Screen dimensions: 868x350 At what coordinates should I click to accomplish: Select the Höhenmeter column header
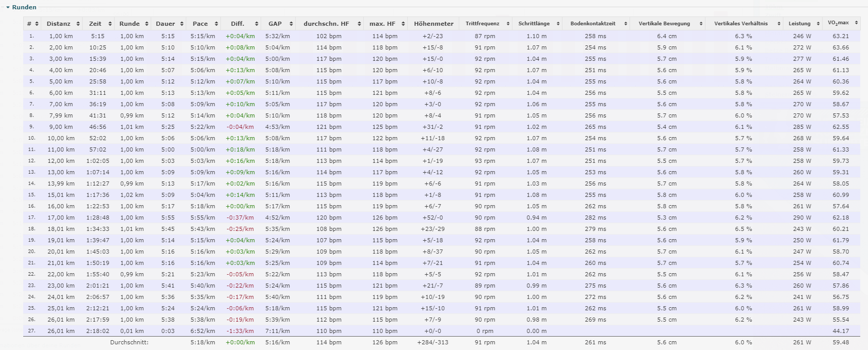coord(433,24)
